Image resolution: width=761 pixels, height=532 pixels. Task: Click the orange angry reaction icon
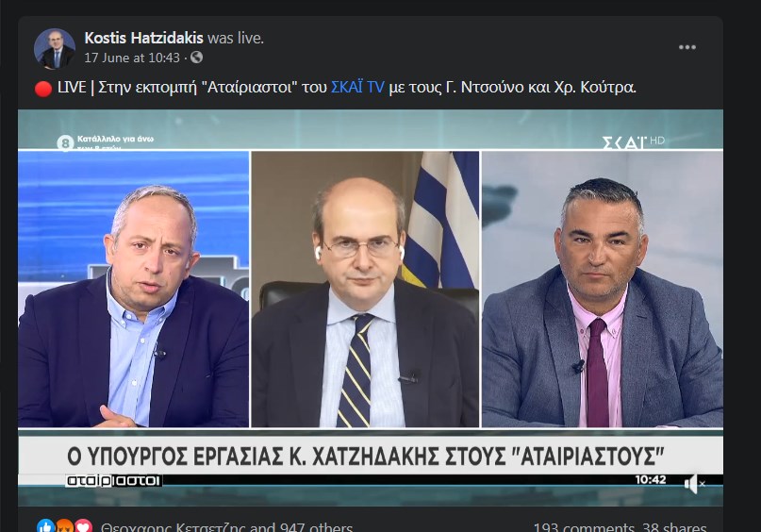64,525
